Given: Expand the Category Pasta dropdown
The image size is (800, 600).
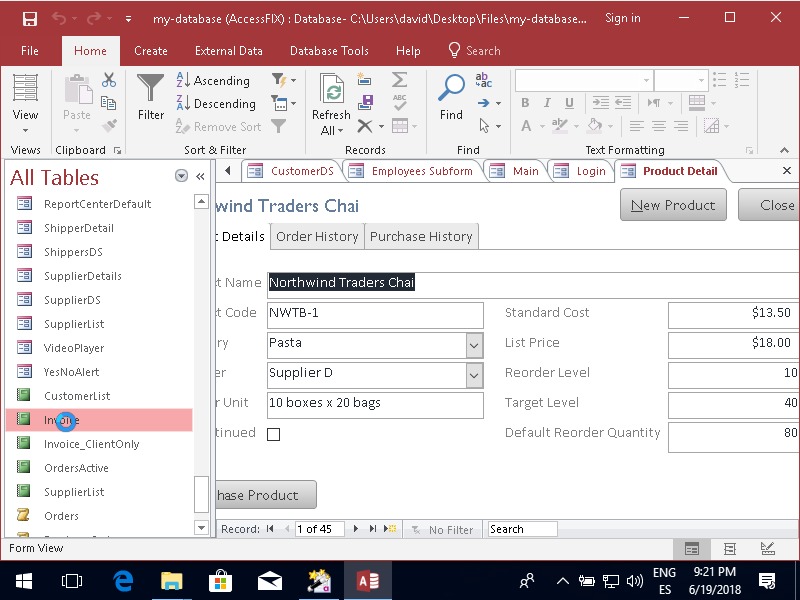Looking at the screenshot, I should pyautogui.click(x=474, y=345).
